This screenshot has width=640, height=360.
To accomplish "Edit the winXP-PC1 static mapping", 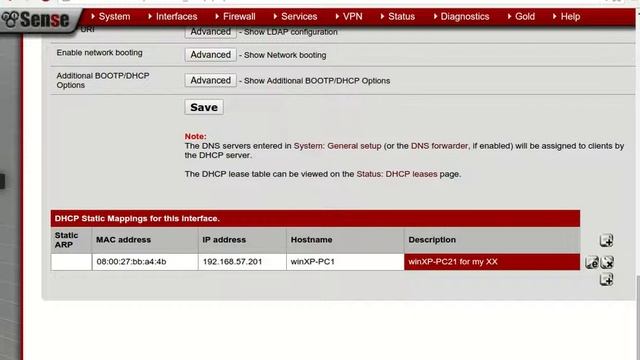I will [x=591, y=262].
